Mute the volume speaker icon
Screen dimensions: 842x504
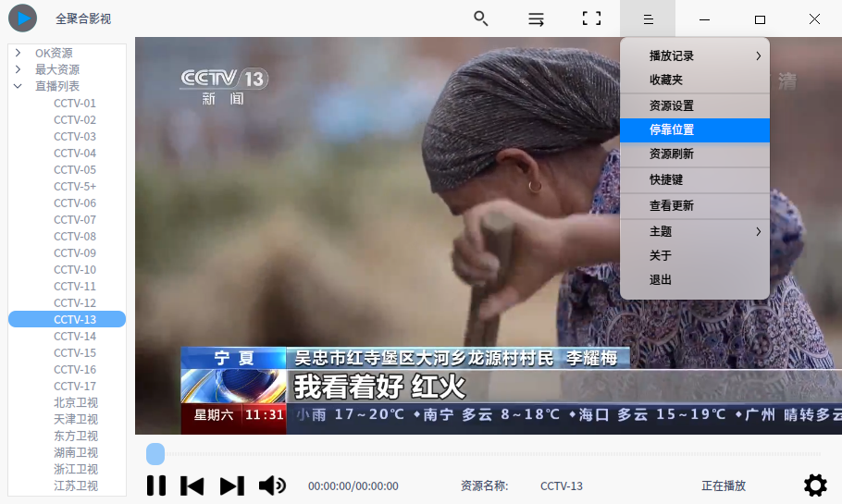pos(271,486)
